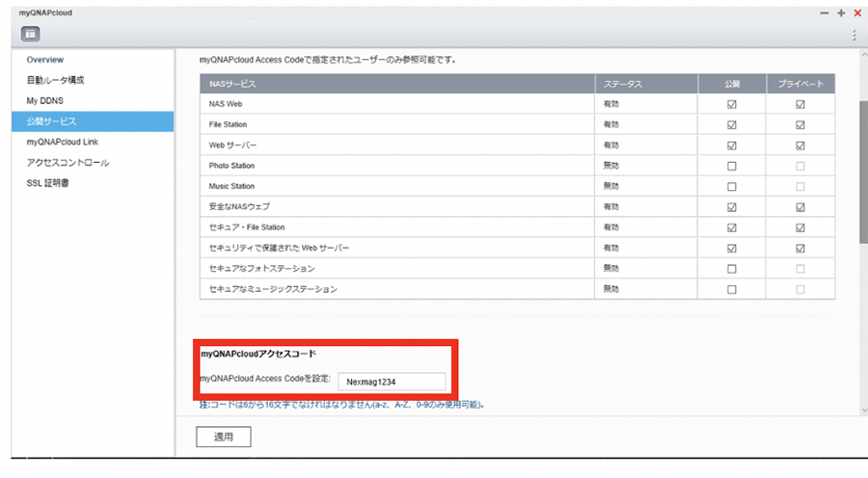Image resolution: width=868 pixels, height=478 pixels.
Task: Select 公開サービス sidebar item
Action: [x=93, y=121]
